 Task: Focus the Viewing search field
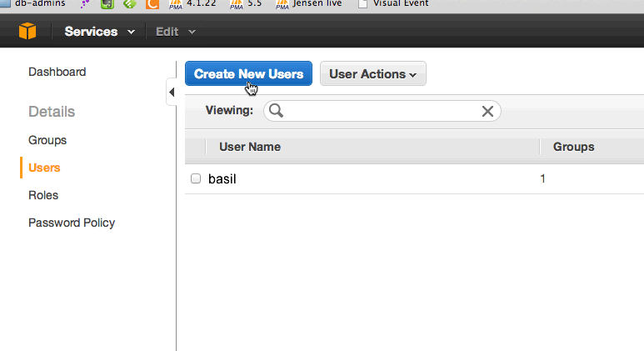382,111
